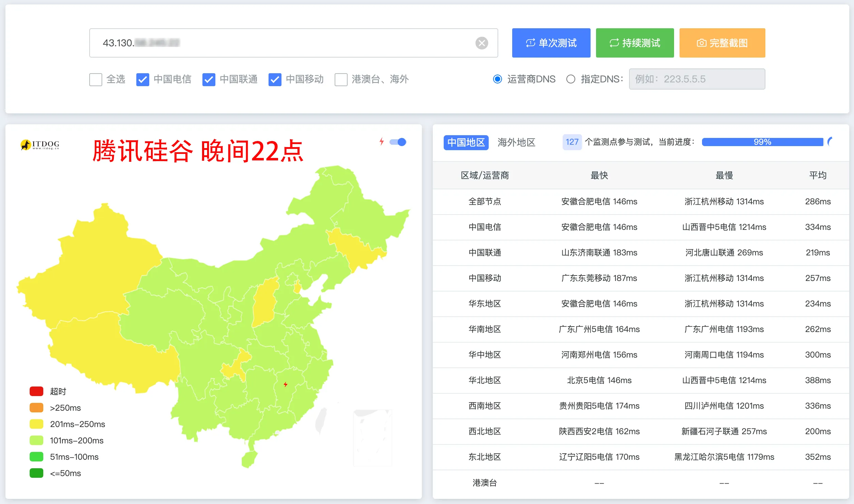Start a 持续测试 continuous test

click(x=635, y=43)
